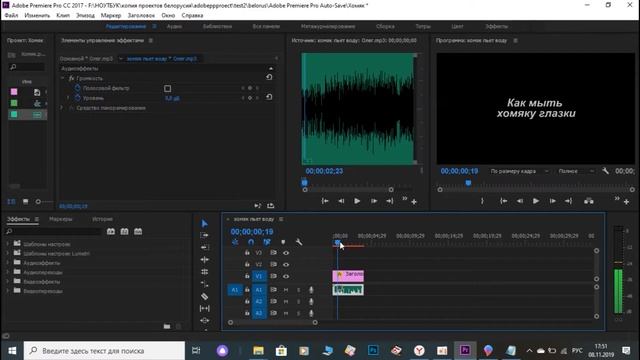Select the Track Select Forward tool
The height and width of the screenshot is (360, 640).
tap(204, 235)
